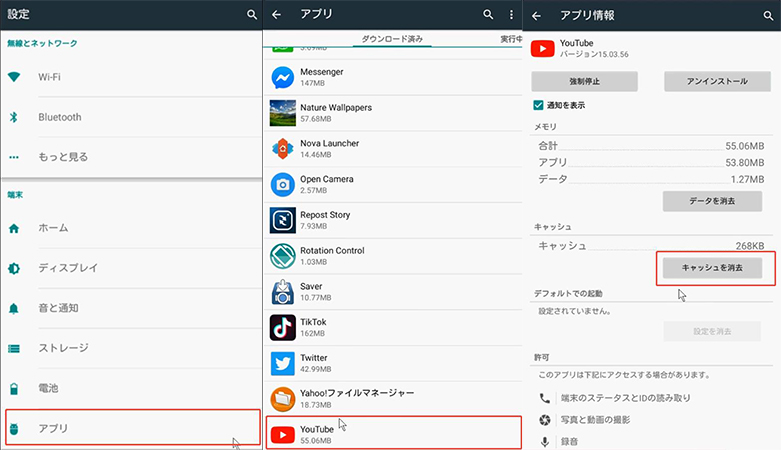This screenshot has width=781, height=450.
Task: Open the 音と通知 settings row
Action: click(x=131, y=308)
